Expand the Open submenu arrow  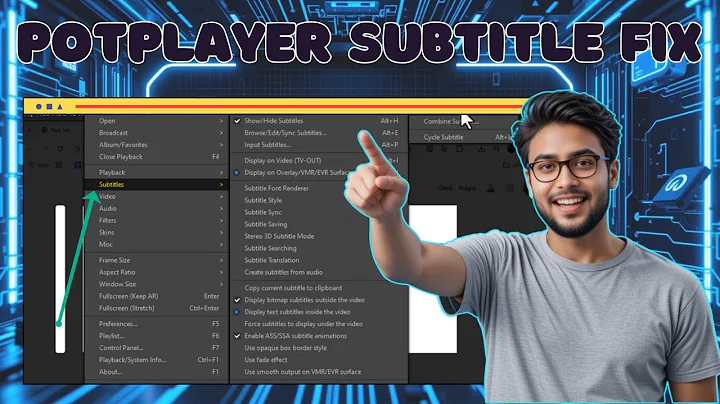pos(221,121)
